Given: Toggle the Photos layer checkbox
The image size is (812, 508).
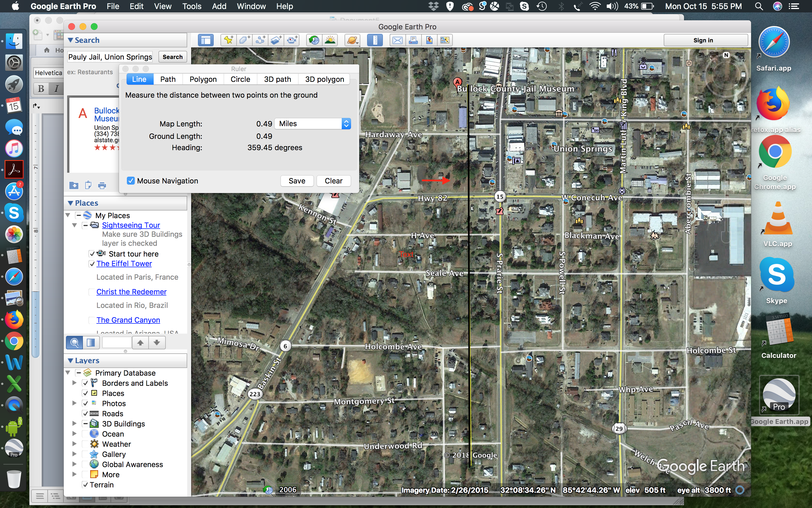Looking at the screenshot, I should [x=85, y=403].
